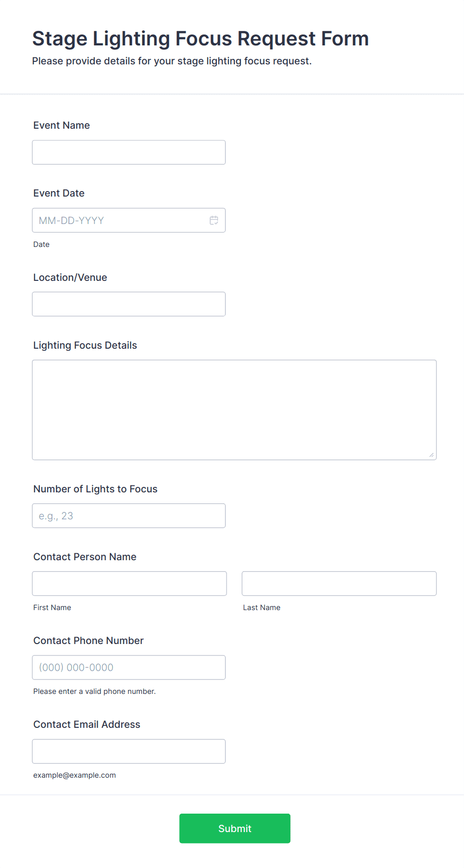Screen dimensions: 464x868
Task: Click the Location/Venue input box
Action: 129,304
